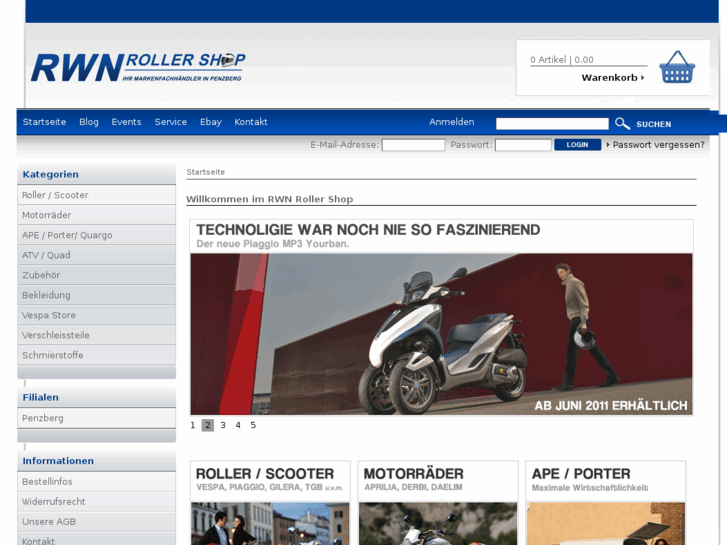Select the Verschleissteile category
Viewport: 727px width, 545px height.
96,335
